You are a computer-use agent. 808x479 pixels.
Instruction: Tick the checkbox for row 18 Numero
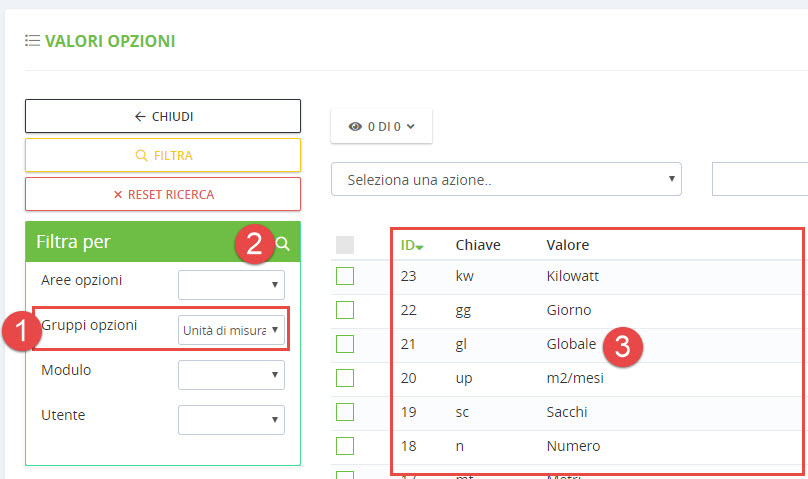345,446
